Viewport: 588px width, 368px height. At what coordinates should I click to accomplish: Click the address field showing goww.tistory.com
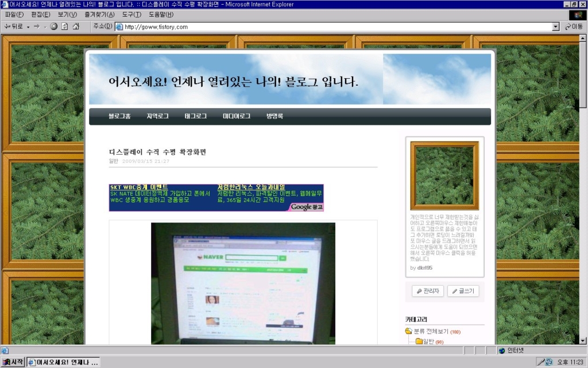pos(334,26)
